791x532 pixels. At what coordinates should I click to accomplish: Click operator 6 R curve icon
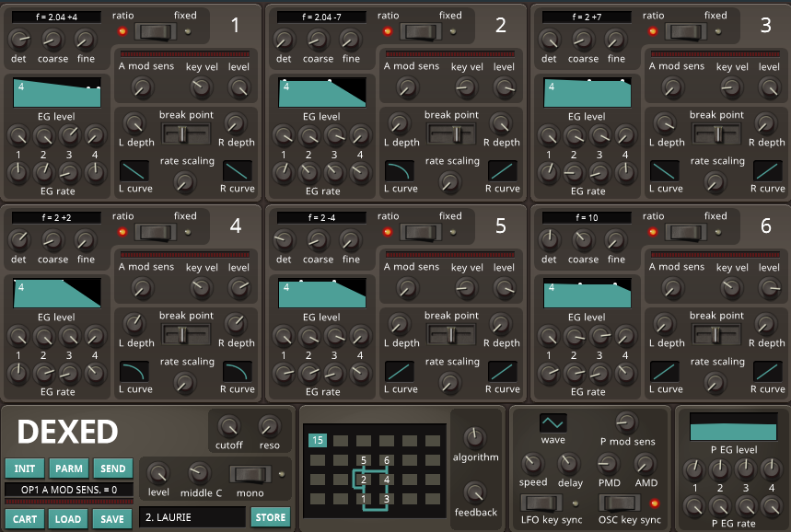[x=768, y=372]
